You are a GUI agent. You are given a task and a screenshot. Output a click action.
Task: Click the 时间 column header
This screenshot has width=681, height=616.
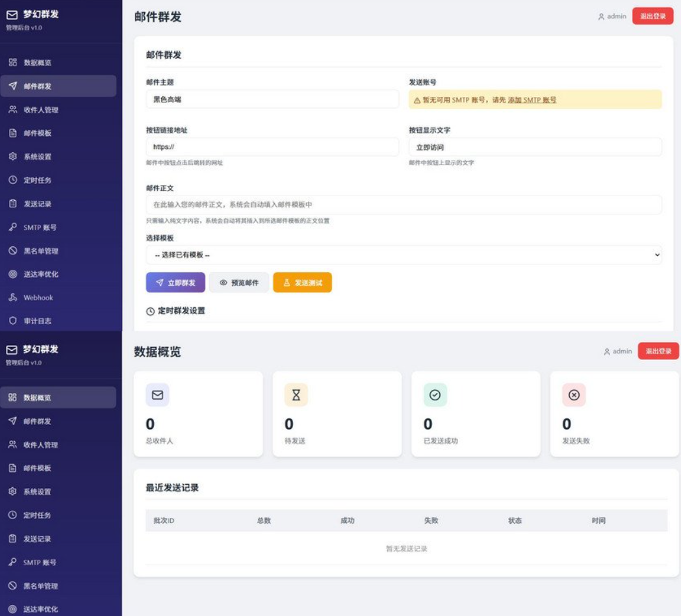click(x=598, y=520)
